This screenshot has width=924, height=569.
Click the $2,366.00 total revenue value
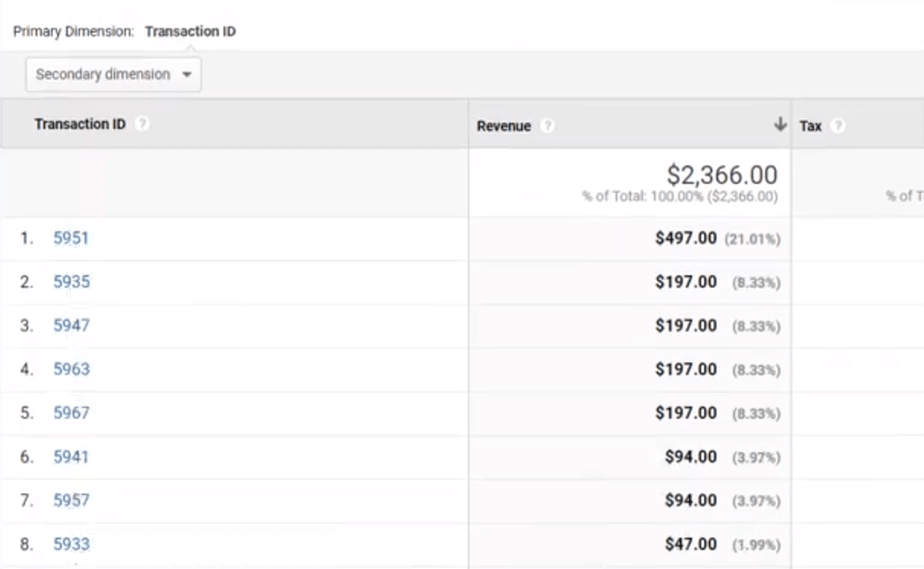tap(721, 176)
